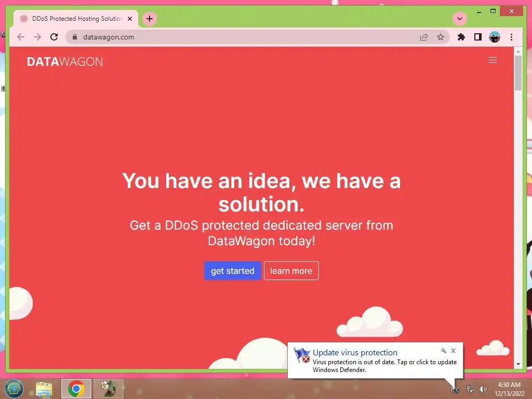Select the DDoS Protected Hosting Solutions tab
Image resolution: width=532 pixels, height=399 pixels.
(76, 19)
